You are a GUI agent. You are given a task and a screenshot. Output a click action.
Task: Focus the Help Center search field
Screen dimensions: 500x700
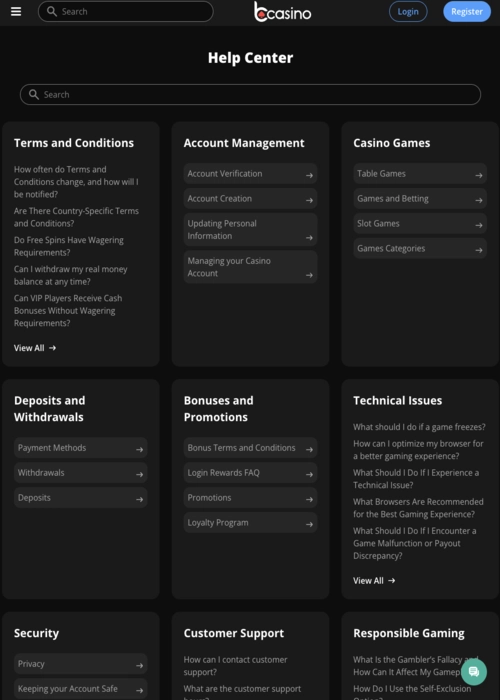250,95
